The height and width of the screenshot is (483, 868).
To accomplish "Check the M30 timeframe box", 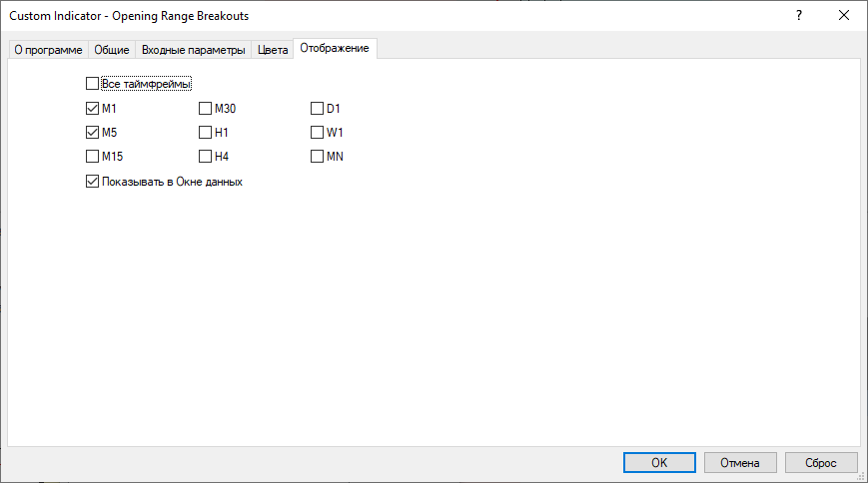I will point(206,108).
